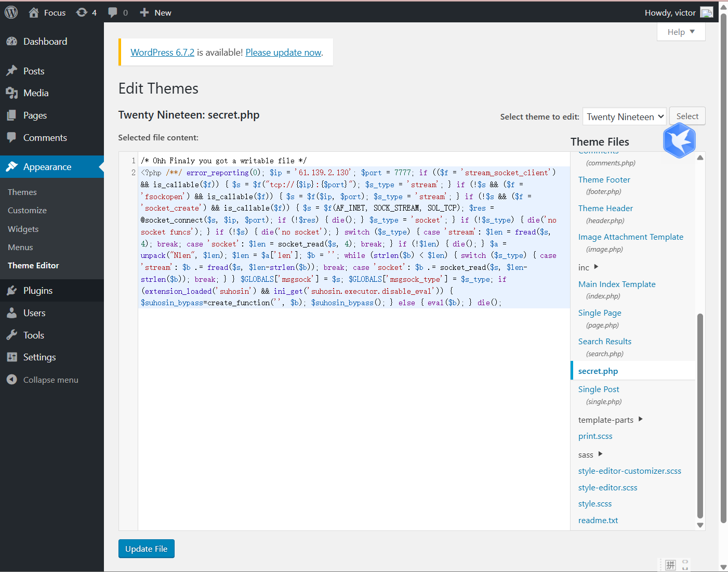The height and width of the screenshot is (572, 728).
Task: Open the comments bubble icon in admin bar
Action: click(112, 12)
